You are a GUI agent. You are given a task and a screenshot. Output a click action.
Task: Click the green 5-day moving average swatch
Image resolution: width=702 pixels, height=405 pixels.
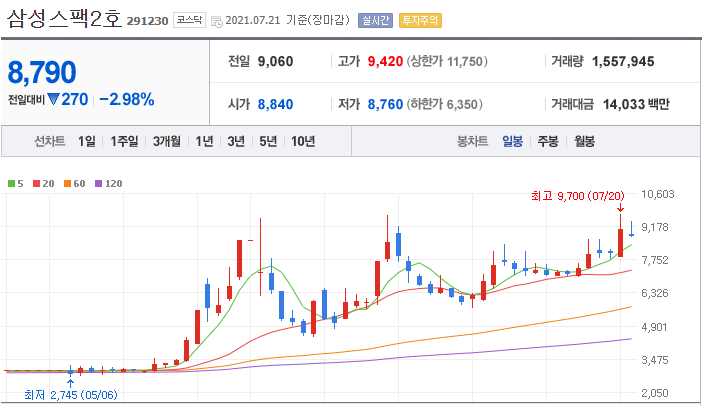12,183
